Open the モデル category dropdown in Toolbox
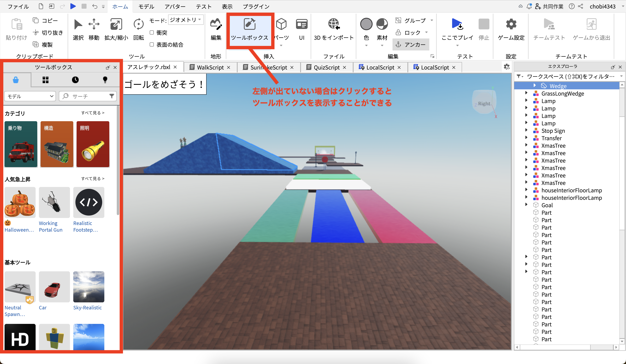 (30, 96)
